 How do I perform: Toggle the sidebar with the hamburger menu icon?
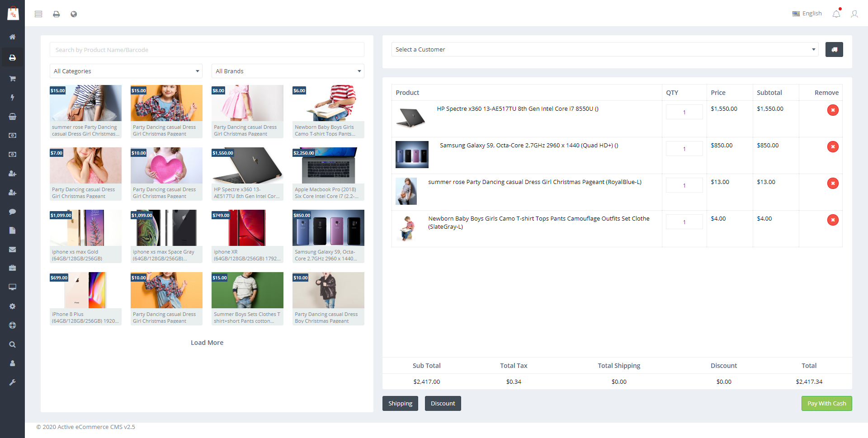[38, 14]
